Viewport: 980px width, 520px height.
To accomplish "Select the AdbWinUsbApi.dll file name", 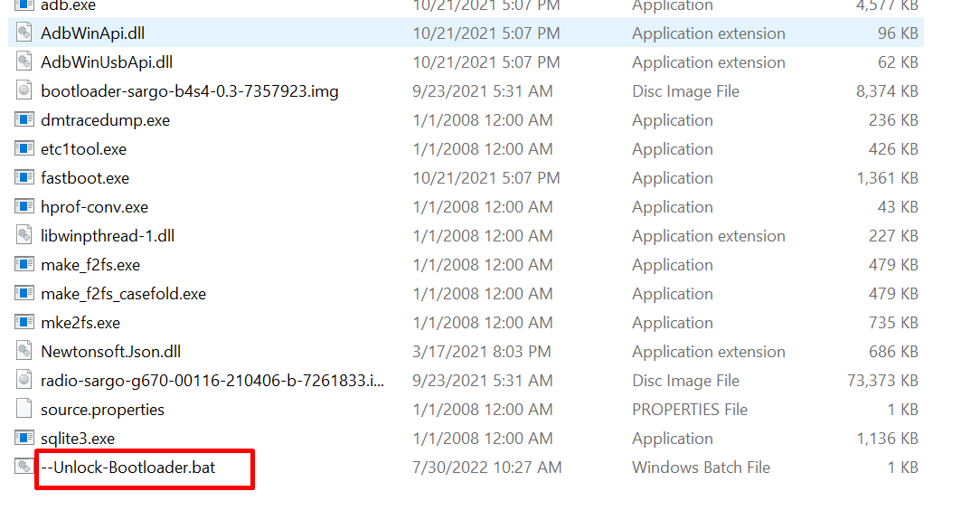I will [107, 62].
